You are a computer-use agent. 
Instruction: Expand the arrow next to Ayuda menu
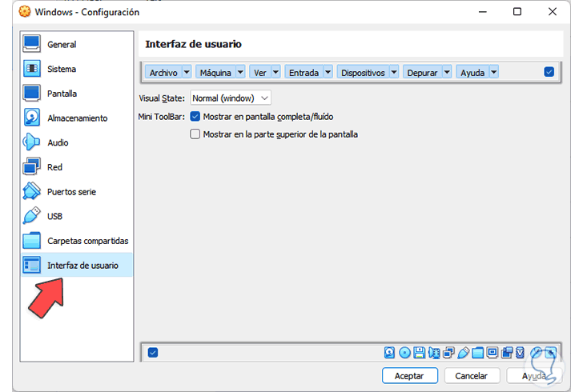tap(493, 72)
